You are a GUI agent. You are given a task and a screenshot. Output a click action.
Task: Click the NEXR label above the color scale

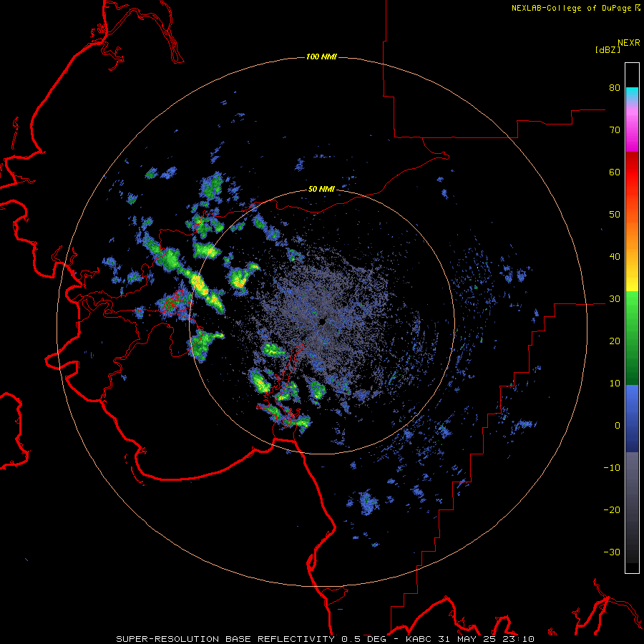(628, 43)
